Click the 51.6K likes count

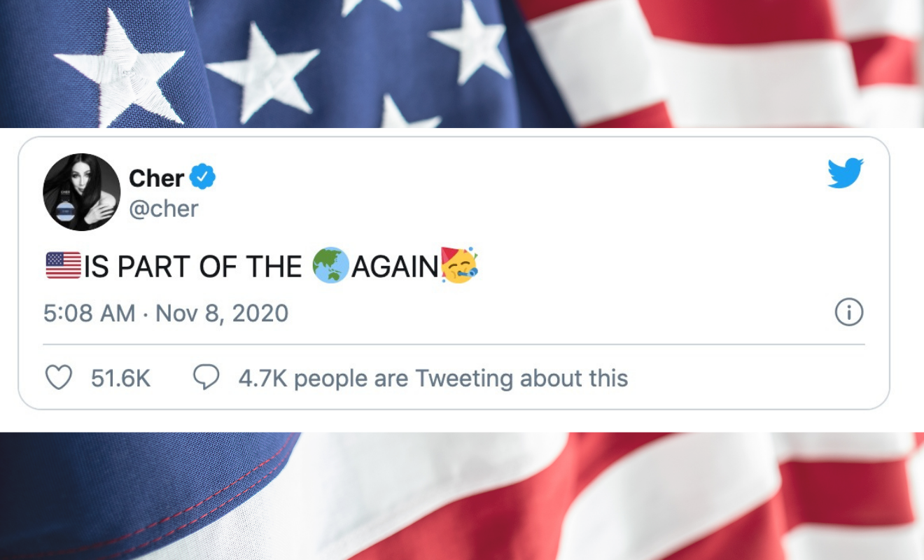(120, 379)
